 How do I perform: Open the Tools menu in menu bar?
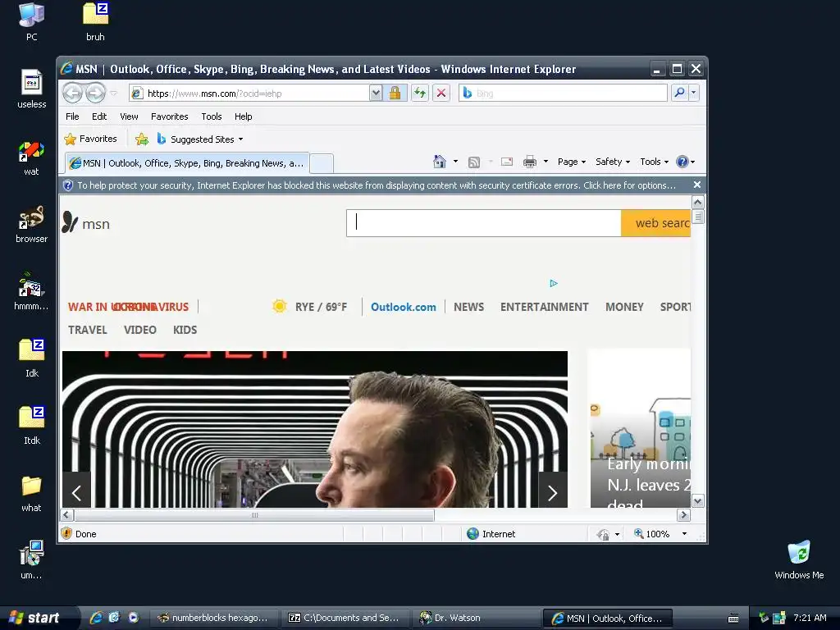pyautogui.click(x=212, y=116)
